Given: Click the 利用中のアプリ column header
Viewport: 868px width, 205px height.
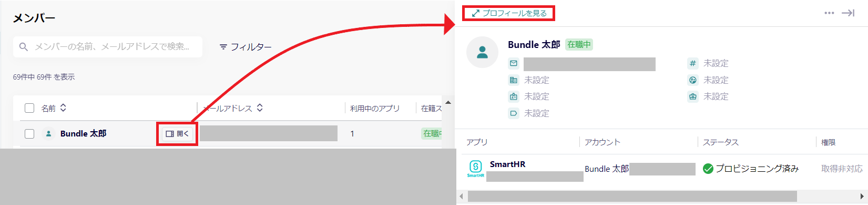Looking at the screenshot, I should click(375, 108).
